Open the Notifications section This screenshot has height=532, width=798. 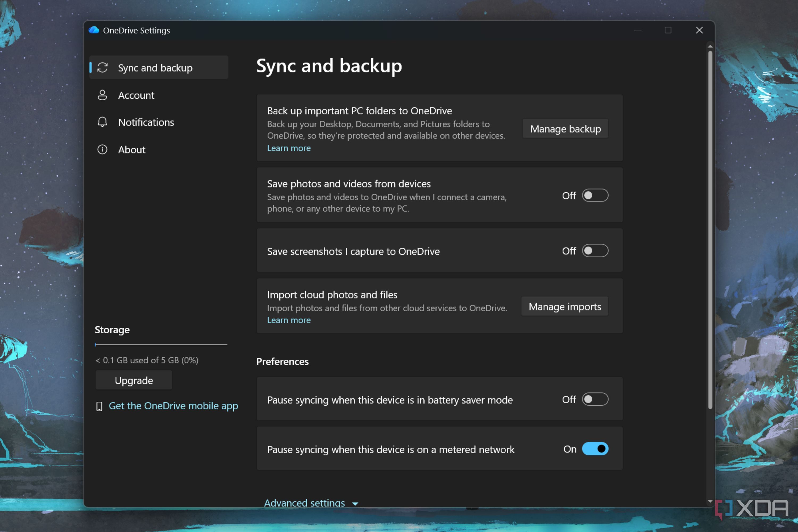tap(159, 122)
